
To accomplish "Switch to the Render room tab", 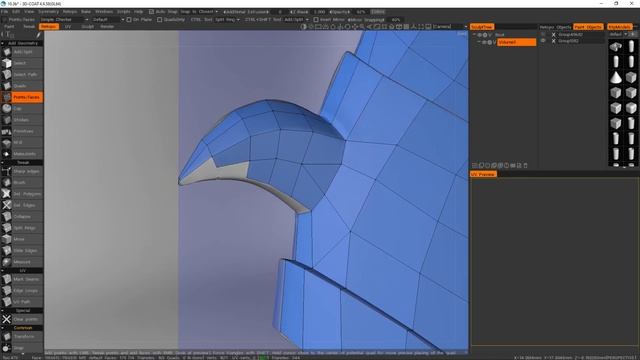I will pyautogui.click(x=107, y=27).
